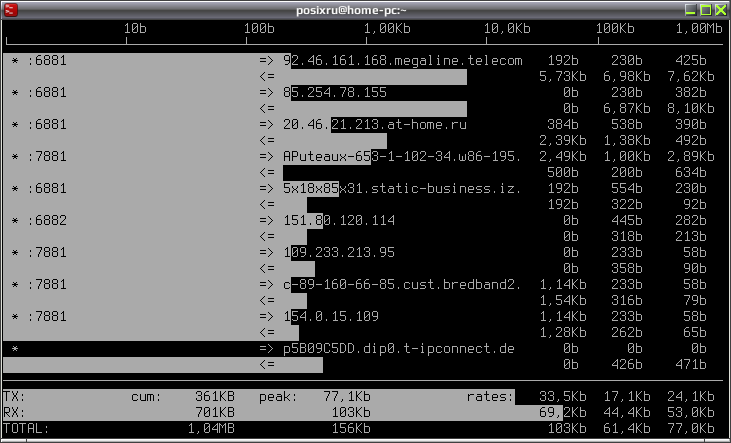
Task: Click the rate value 2,49Kb
Action: tap(563, 157)
